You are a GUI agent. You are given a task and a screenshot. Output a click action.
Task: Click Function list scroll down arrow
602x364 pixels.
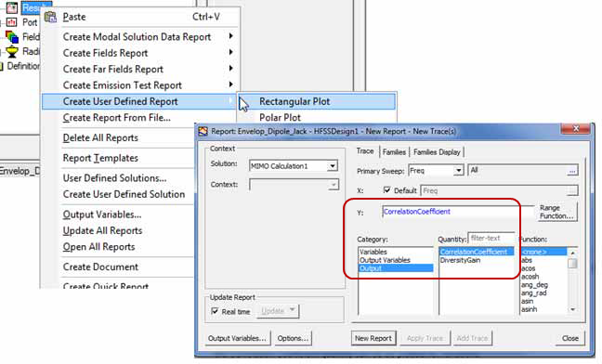572,309
